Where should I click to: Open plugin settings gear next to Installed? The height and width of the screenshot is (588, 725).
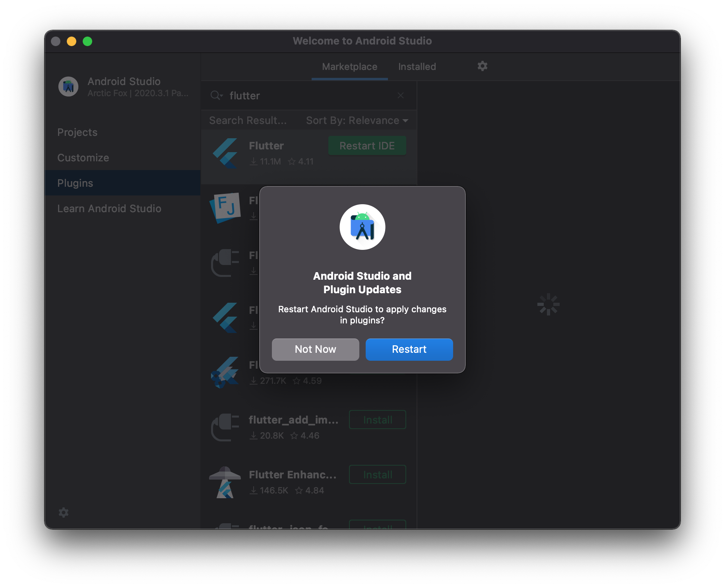point(482,66)
